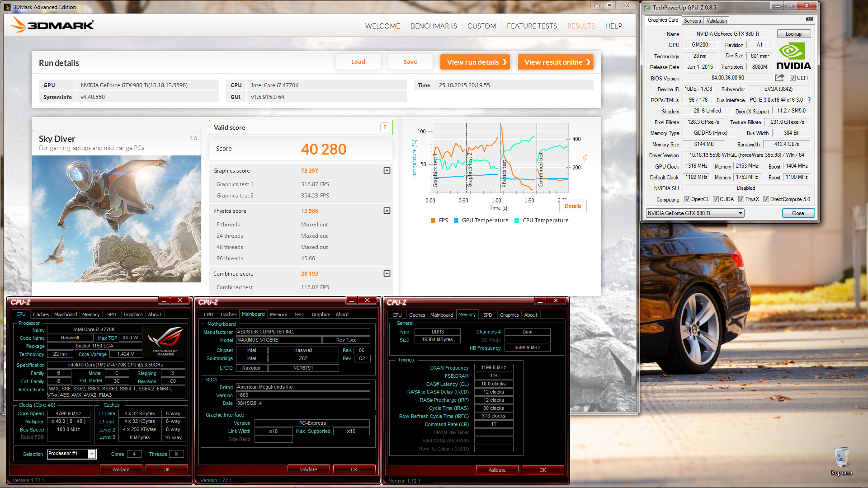Click Validate in the Memory CPU-Z window
Screen dimensions: 868x488
[x=497, y=470]
